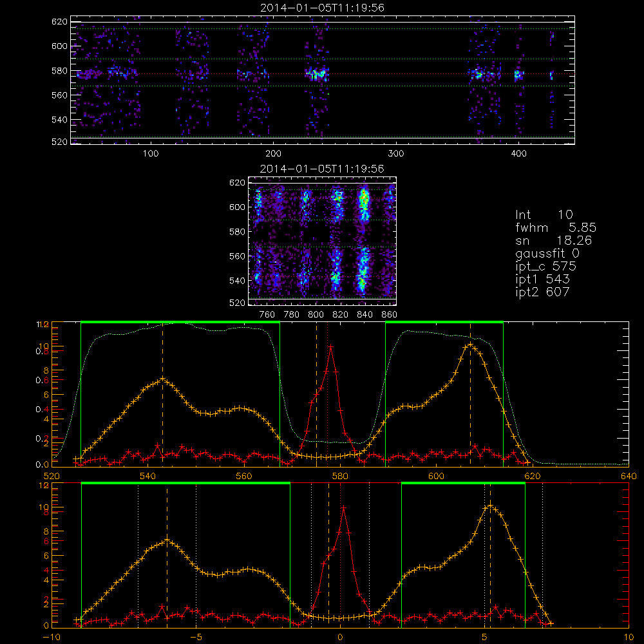Click the tallest orange peak in bottom profile plot
The width and height of the screenshot is (644, 644).
[x=490, y=506]
